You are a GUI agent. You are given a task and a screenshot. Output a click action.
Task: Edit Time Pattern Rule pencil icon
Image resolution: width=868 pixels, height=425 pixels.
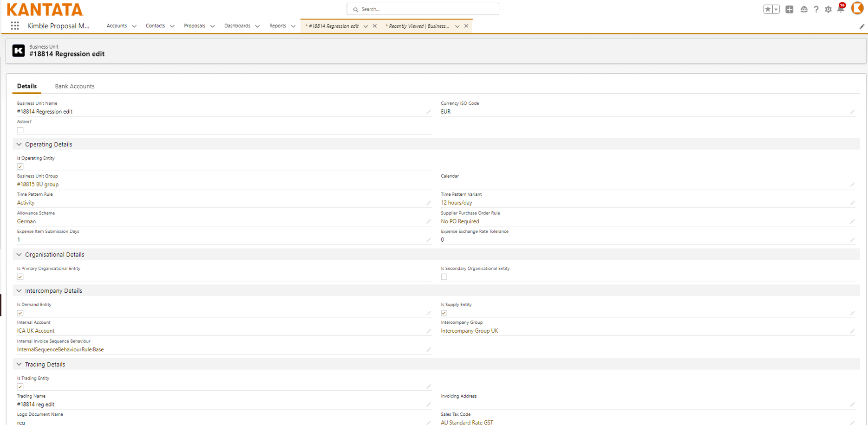point(429,203)
